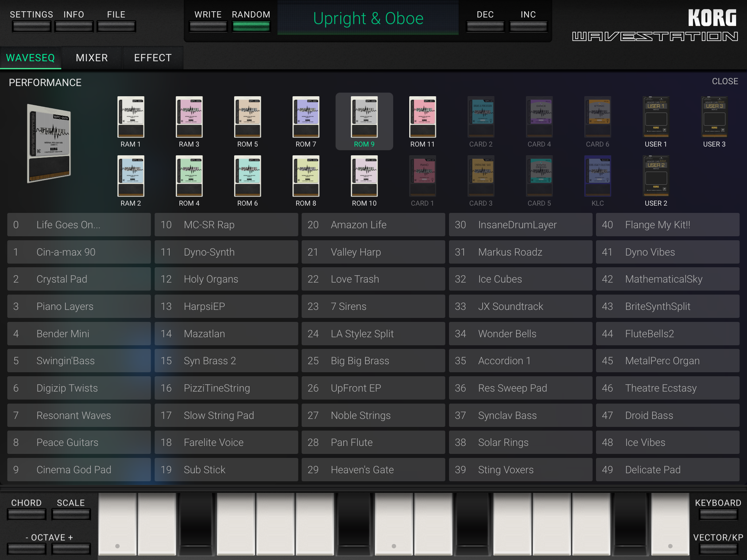Pick the CARD 5 synth card

coord(539,176)
